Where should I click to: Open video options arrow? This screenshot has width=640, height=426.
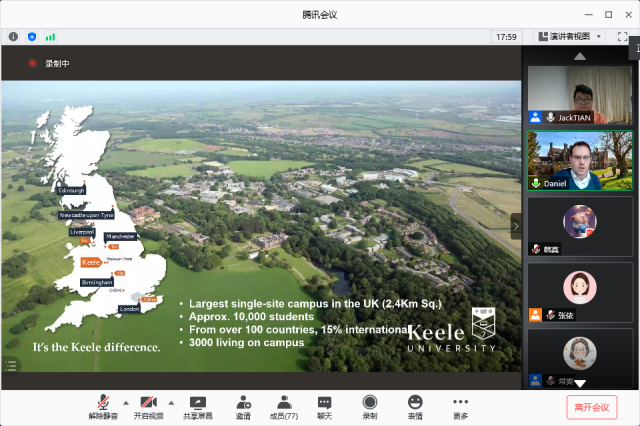coord(171,403)
